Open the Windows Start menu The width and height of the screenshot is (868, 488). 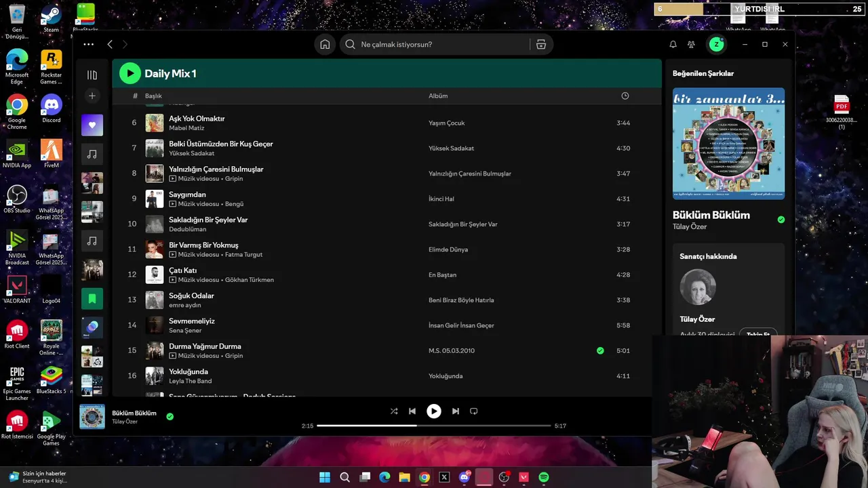(325, 477)
